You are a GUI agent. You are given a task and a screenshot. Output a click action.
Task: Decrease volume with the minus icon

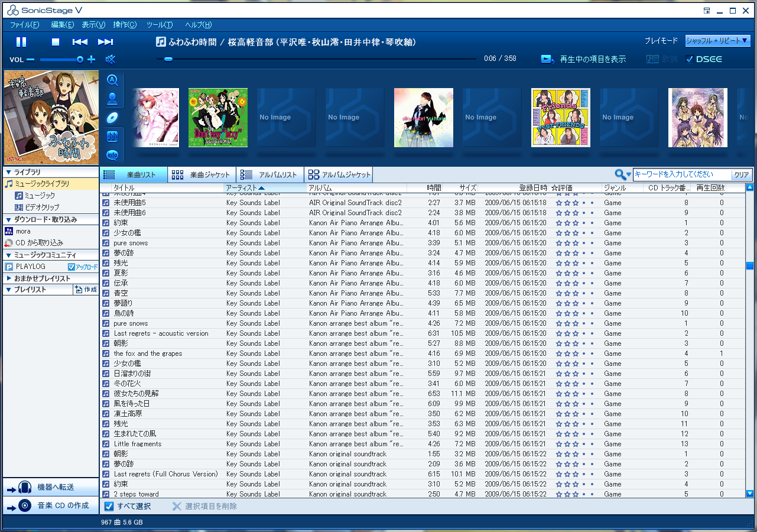click(30, 59)
